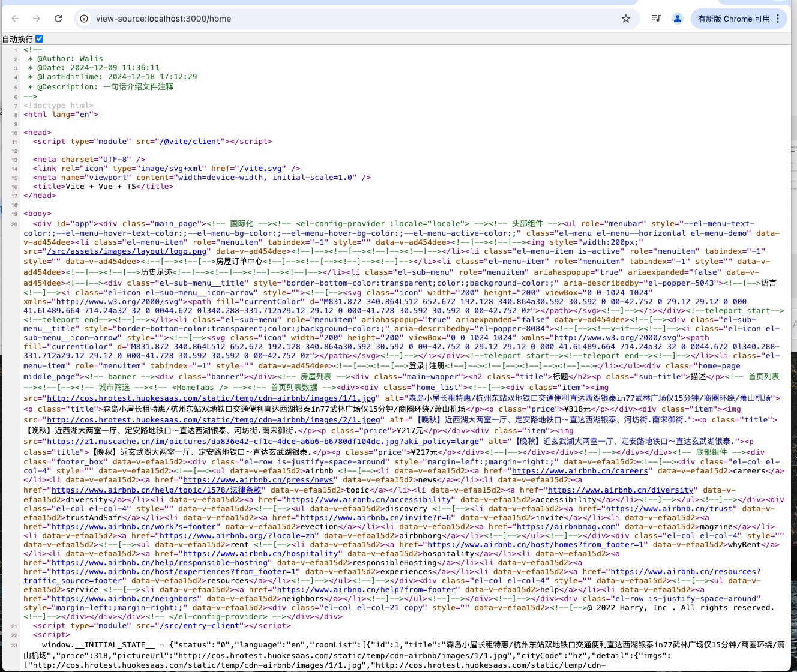This screenshot has width=797, height=672.
Task: Open the airbnb.cn/trust link
Action: tap(669, 509)
